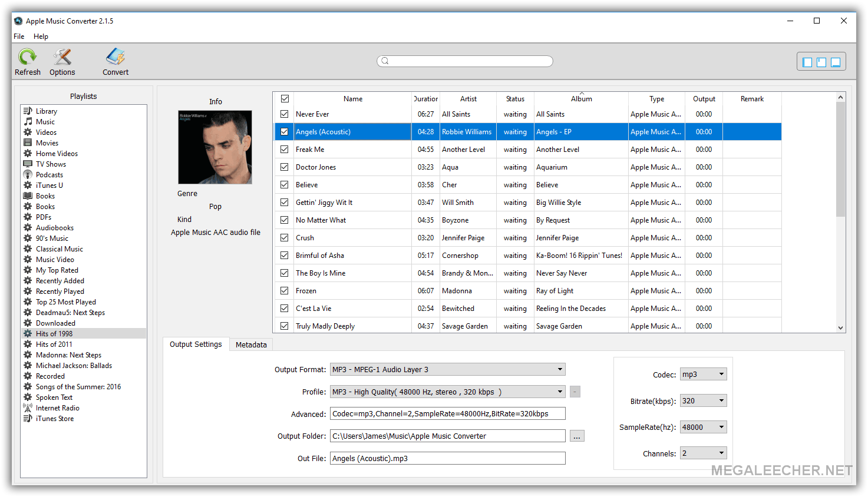
Task: Sort by the Album column header
Action: click(581, 99)
